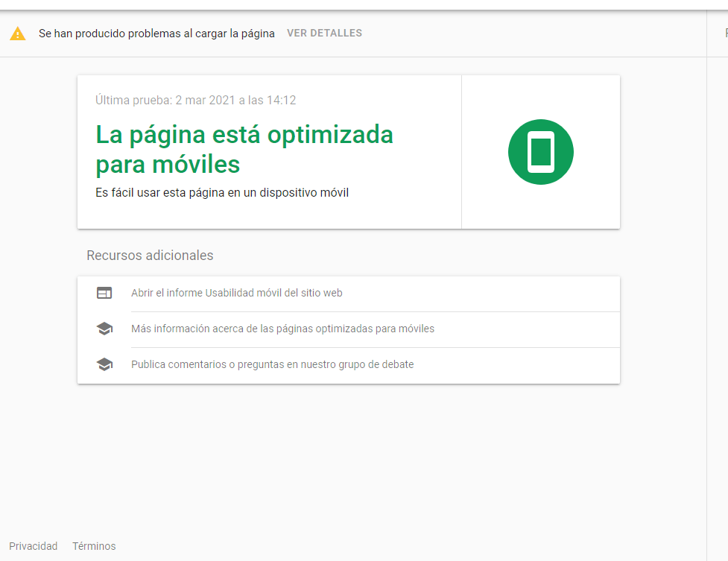Click Se han producido problemas message
This screenshot has width=728, height=561.
point(156,34)
